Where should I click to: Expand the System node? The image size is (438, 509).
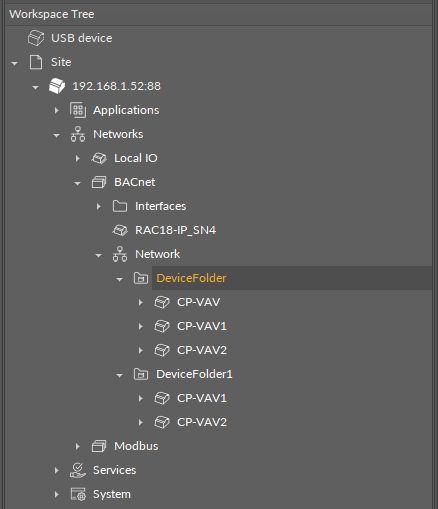[x=57, y=494]
